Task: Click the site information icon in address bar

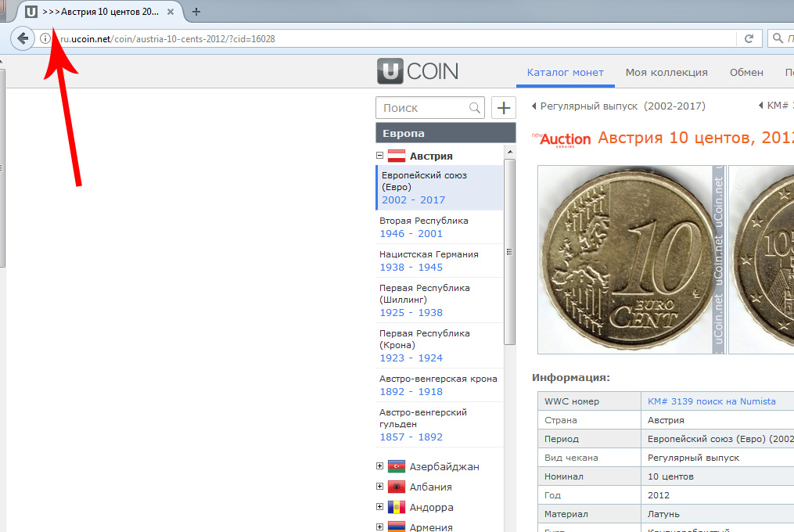Action: pyautogui.click(x=45, y=38)
